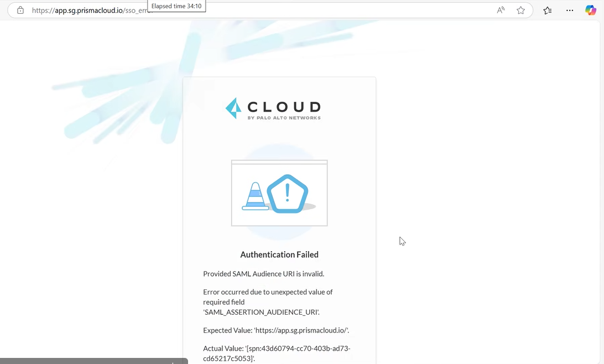604x364 pixels.
Task: Click 'Provided SAML Audience URI is invalid.' text
Action: coord(263,274)
